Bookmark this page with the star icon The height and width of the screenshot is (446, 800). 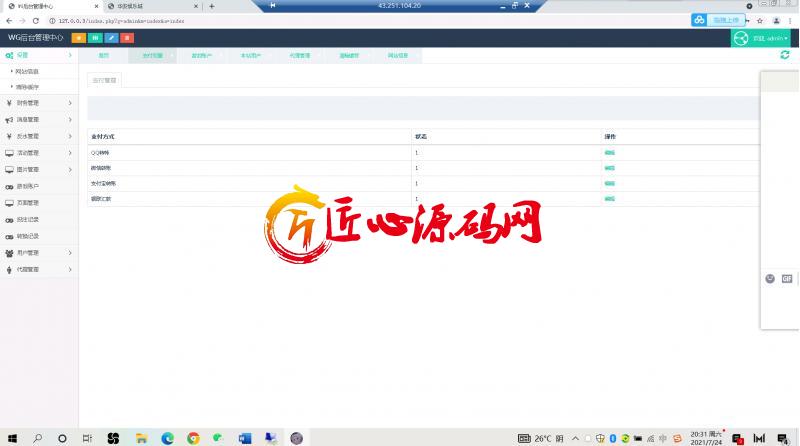click(x=760, y=21)
